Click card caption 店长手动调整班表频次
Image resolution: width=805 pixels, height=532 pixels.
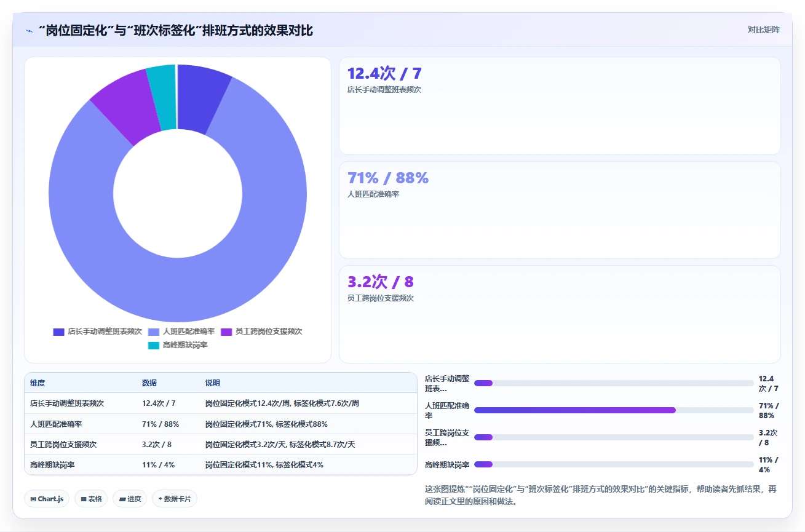[x=384, y=90]
